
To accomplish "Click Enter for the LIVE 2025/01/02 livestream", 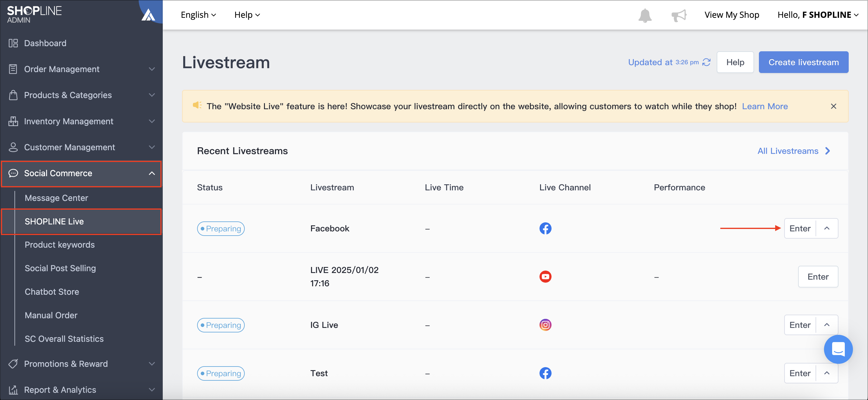I will pos(818,277).
